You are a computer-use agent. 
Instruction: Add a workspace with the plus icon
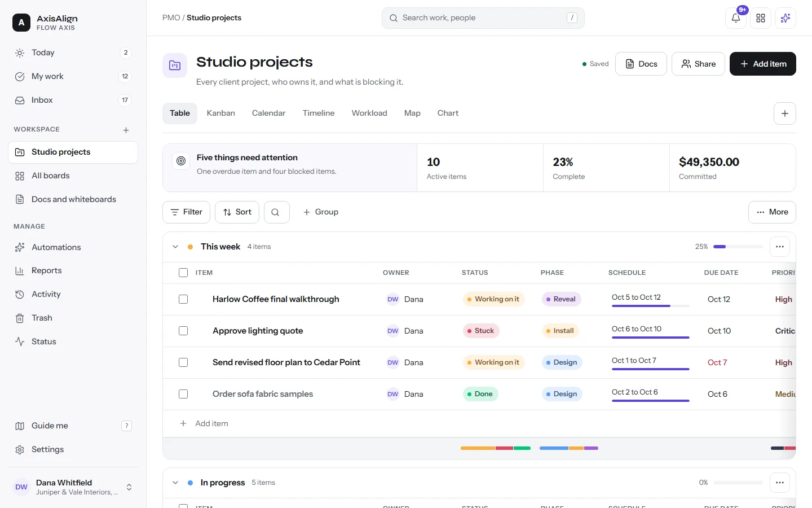coord(126,130)
